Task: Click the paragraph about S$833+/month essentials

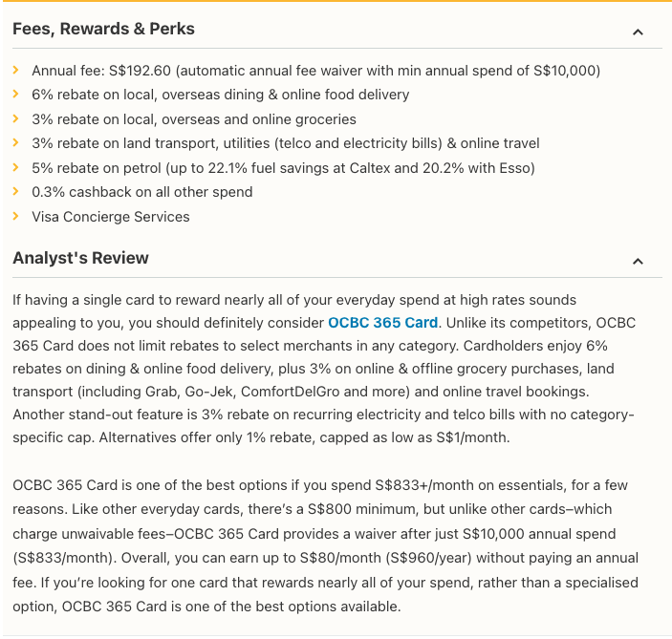Action: click(325, 545)
